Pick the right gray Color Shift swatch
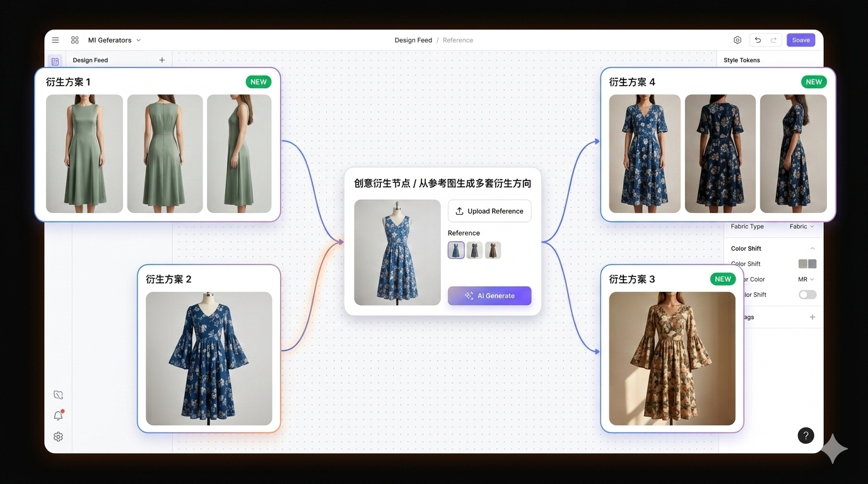The height and width of the screenshot is (484, 868). coord(812,264)
